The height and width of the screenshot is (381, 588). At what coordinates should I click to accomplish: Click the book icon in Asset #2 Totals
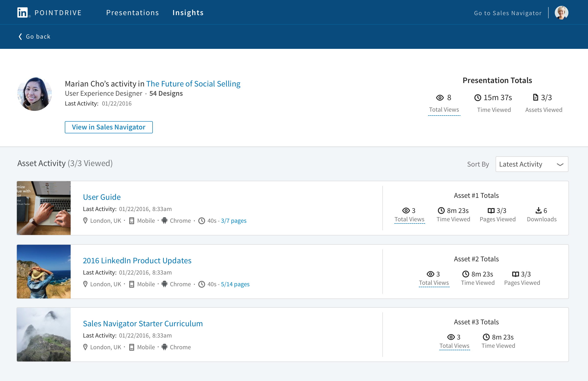click(x=515, y=274)
